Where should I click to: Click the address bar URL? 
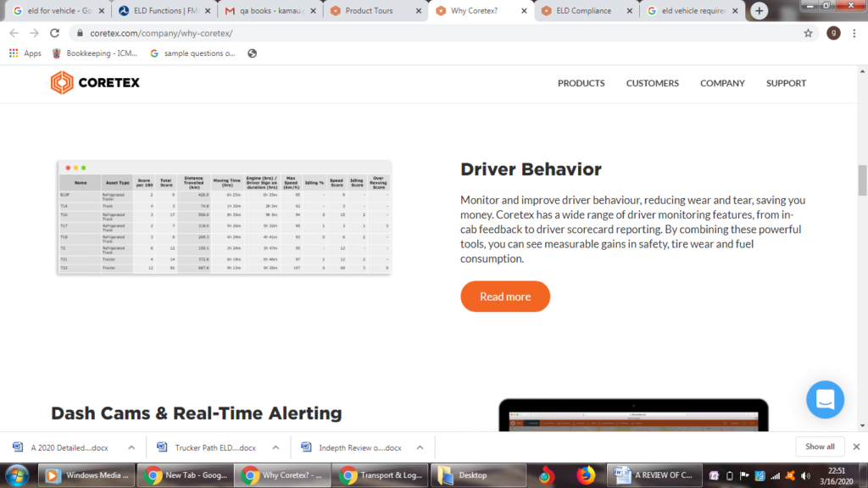161,33
